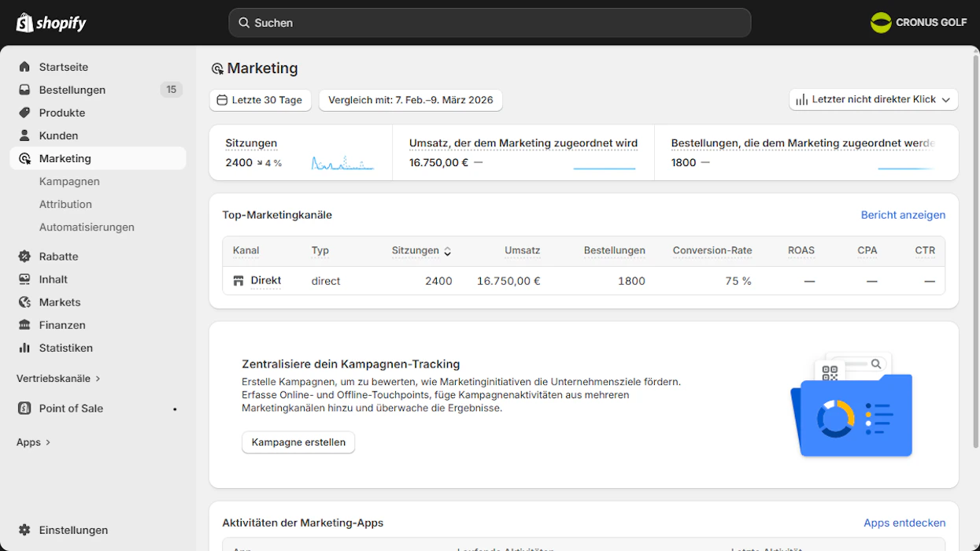Click the Point of Sale bag icon
980x551 pixels.
(x=24, y=409)
